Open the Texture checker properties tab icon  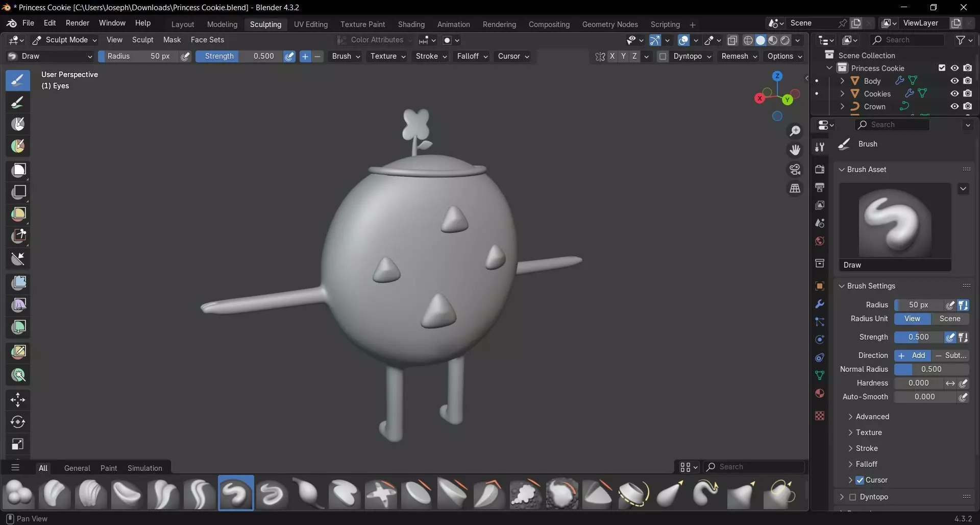[820, 416]
